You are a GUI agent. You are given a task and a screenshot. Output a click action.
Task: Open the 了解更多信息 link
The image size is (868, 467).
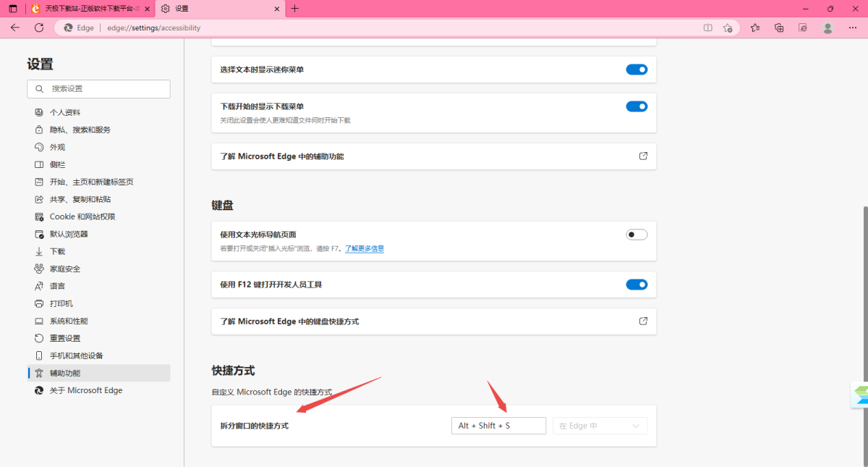(364, 248)
